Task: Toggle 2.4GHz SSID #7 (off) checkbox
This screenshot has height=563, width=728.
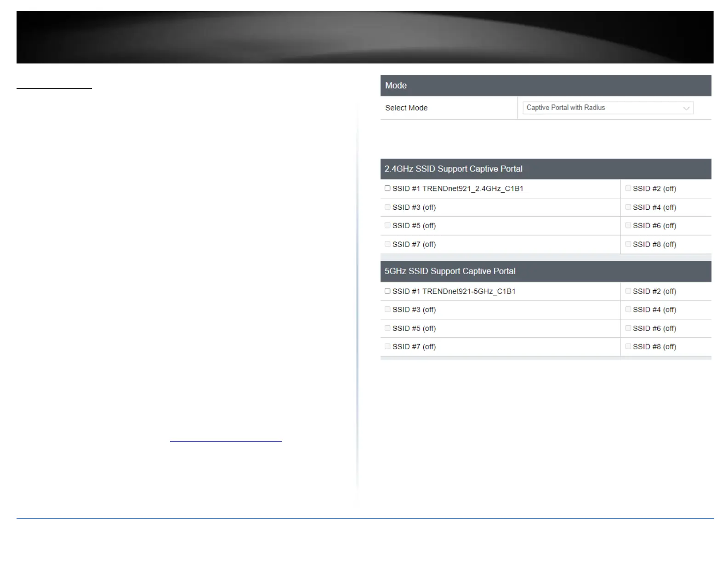Action: [387, 244]
